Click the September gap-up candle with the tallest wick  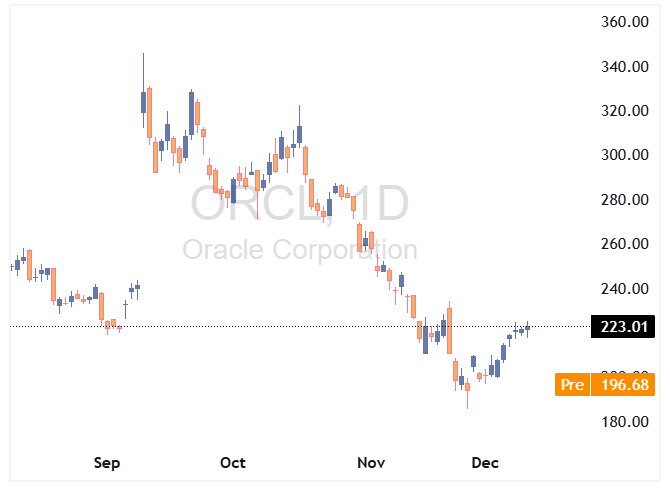click(143, 103)
